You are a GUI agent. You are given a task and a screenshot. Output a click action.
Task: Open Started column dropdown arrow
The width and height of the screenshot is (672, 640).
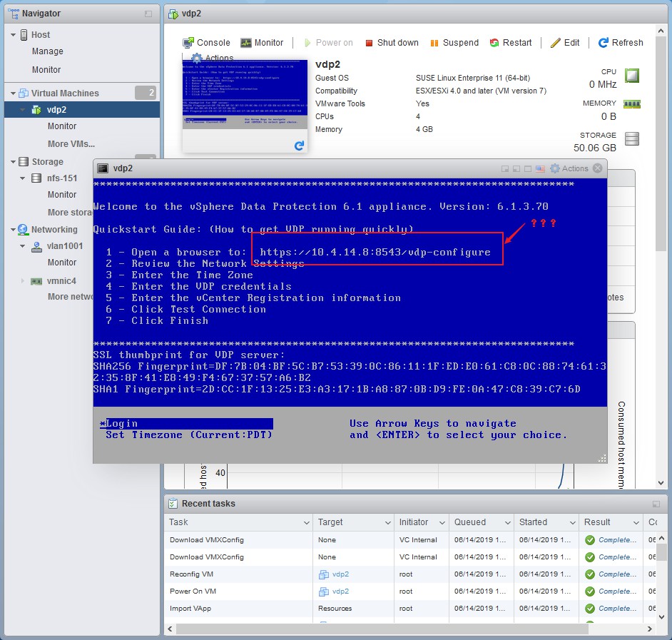coord(572,522)
